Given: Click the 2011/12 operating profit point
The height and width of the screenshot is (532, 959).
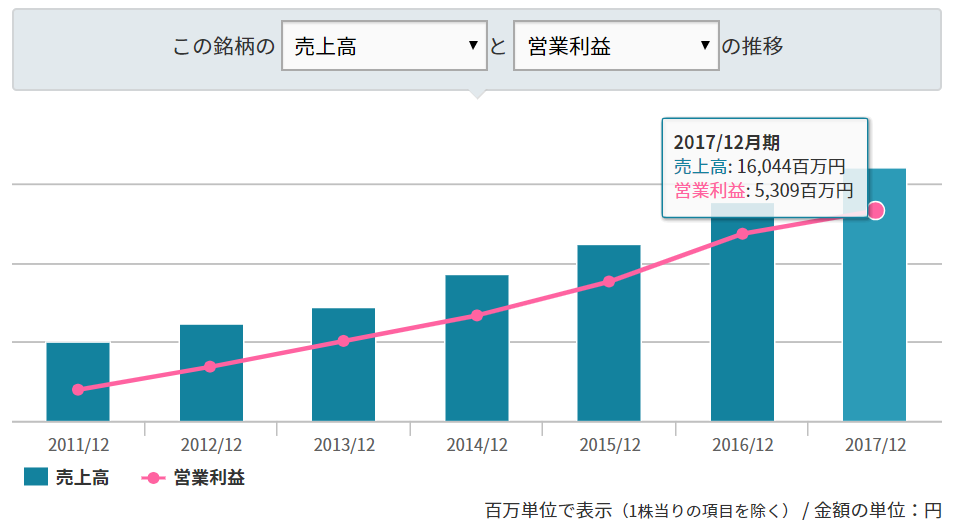Looking at the screenshot, I should click(x=78, y=389).
